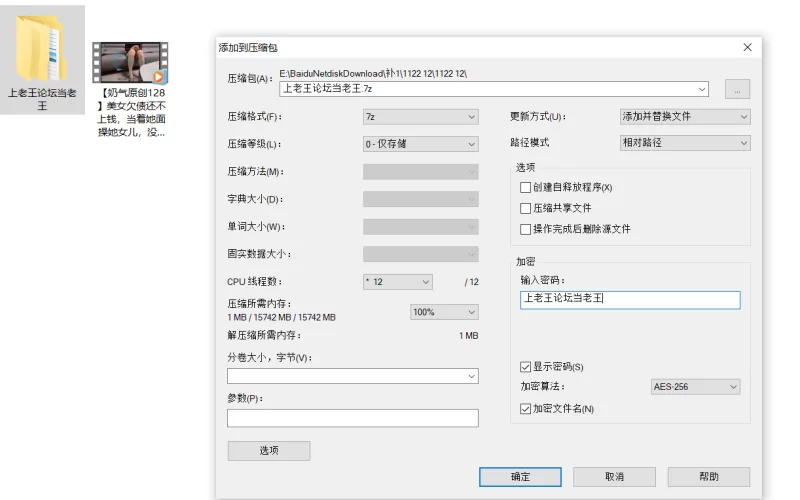Enable 创建自释放程序 checkbox
The width and height of the screenshot is (800, 500).
click(526, 187)
